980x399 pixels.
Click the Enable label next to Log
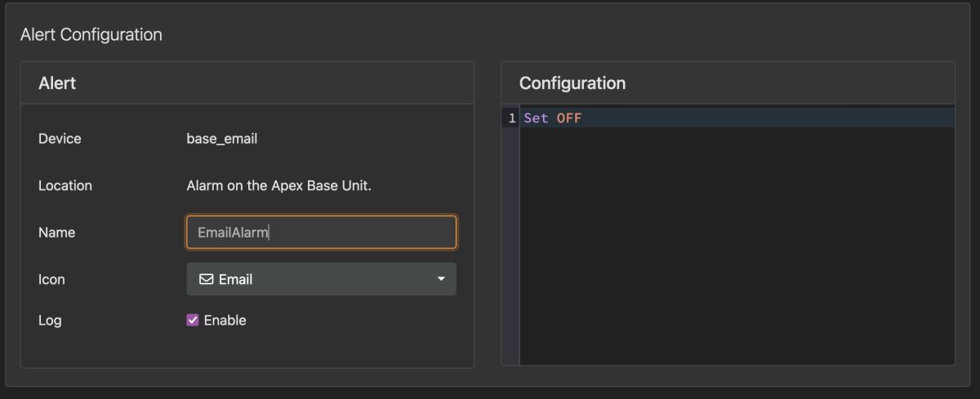[x=225, y=320]
